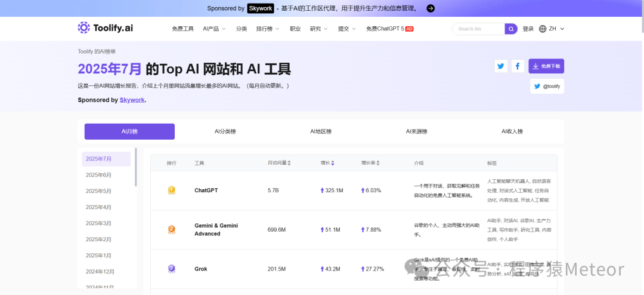Click ChatGPT's 5.7B monthly visits
Viewport: 644px width, 295px height.
pos(273,190)
